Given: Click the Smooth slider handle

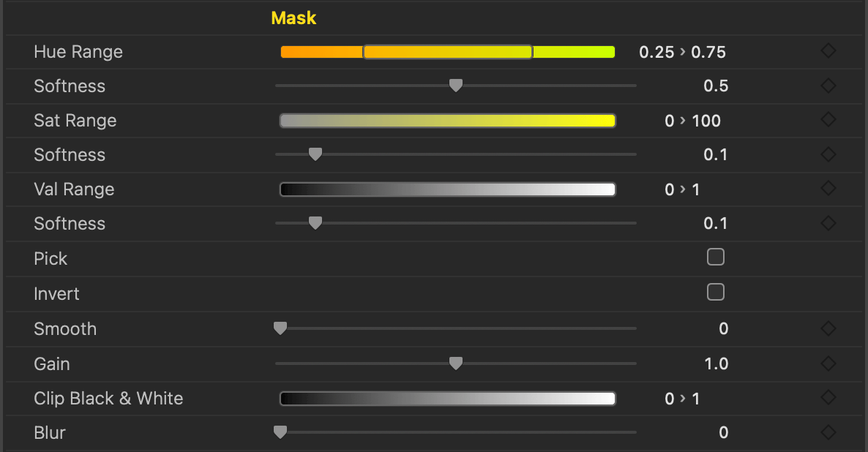Looking at the screenshot, I should point(280,328).
